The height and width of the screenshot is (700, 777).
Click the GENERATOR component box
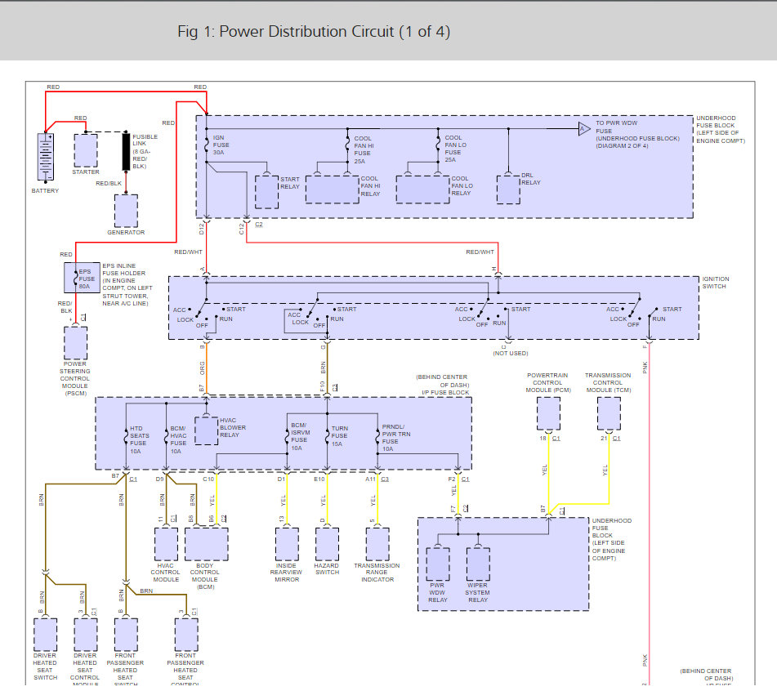[126, 211]
